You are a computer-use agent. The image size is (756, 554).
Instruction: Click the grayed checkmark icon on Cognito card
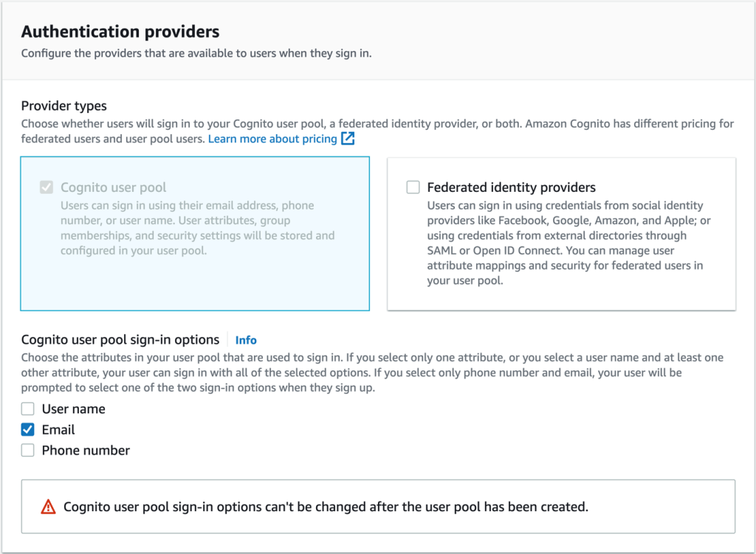coord(45,187)
